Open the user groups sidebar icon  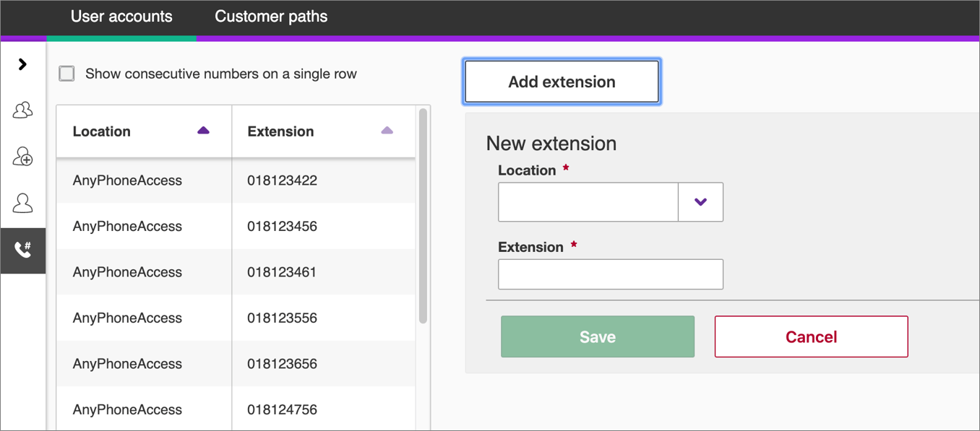[x=22, y=110]
